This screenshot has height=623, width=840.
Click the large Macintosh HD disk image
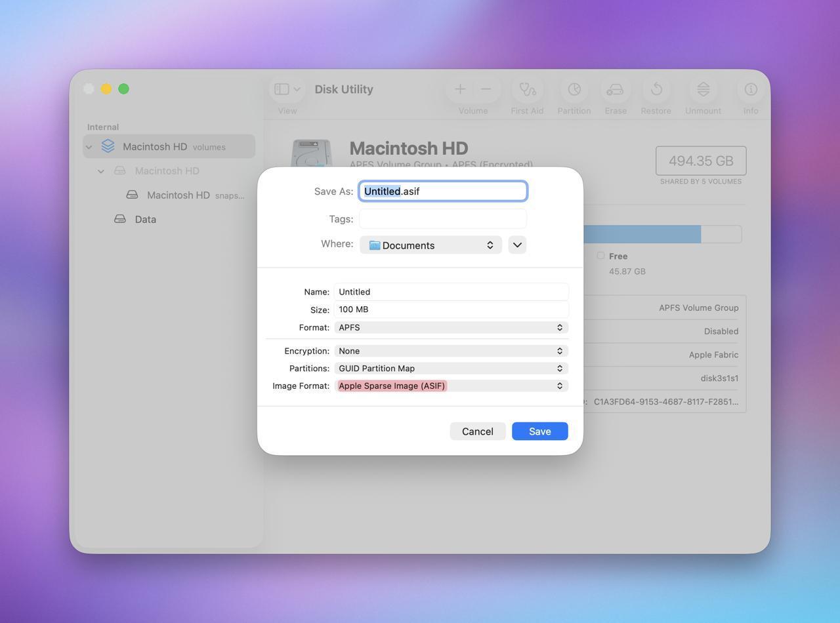pyautogui.click(x=312, y=153)
